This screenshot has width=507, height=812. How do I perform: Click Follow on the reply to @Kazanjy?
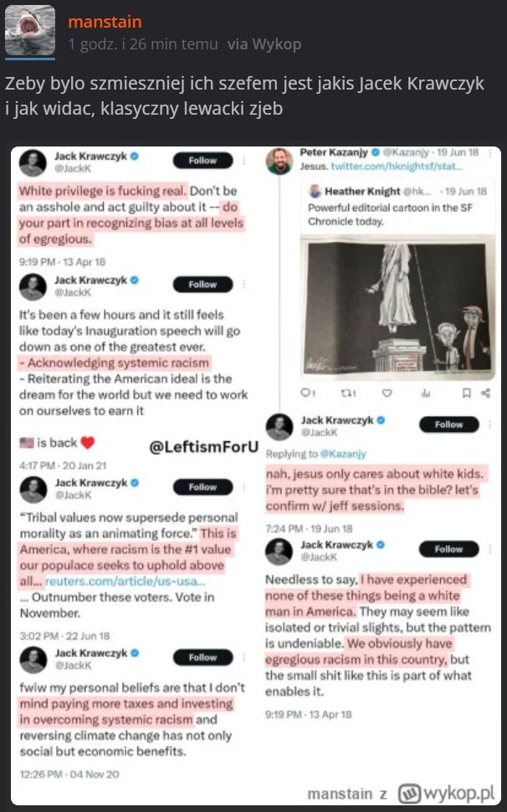pos(449,424)
